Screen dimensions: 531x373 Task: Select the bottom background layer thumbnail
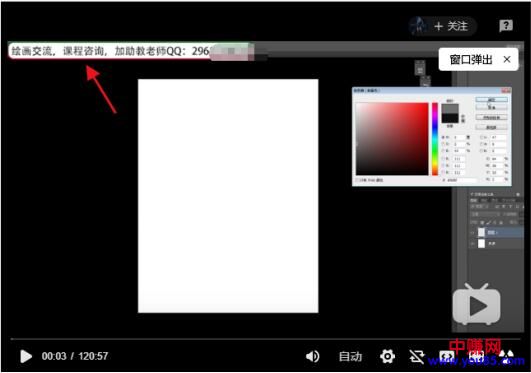coord(481,244)
